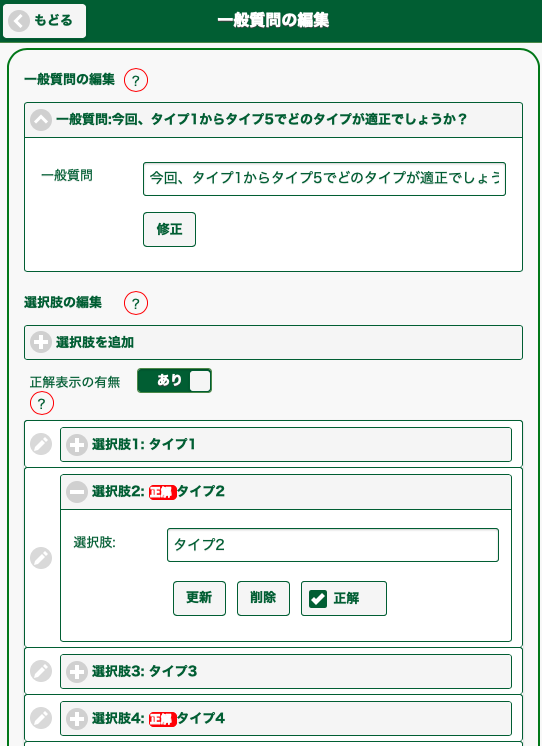Click the pencil icon for 選択肢3

click(41, 671)
